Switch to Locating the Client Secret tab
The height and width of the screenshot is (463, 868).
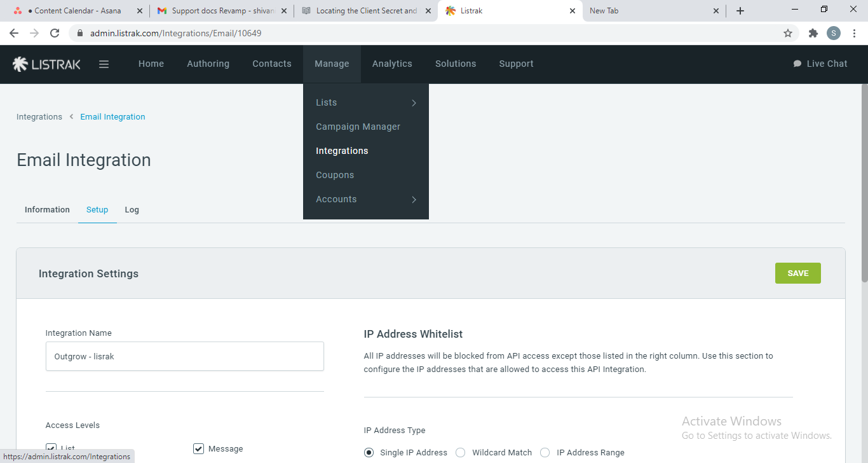tap(366, 11)
